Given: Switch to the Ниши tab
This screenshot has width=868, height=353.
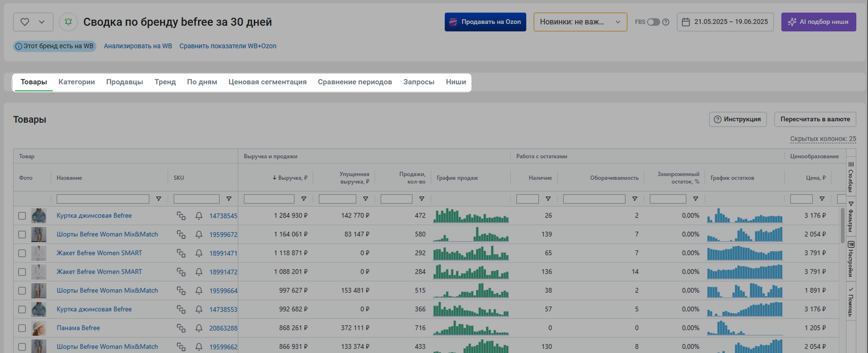Looking at the screenshot, I should [456, 82].
